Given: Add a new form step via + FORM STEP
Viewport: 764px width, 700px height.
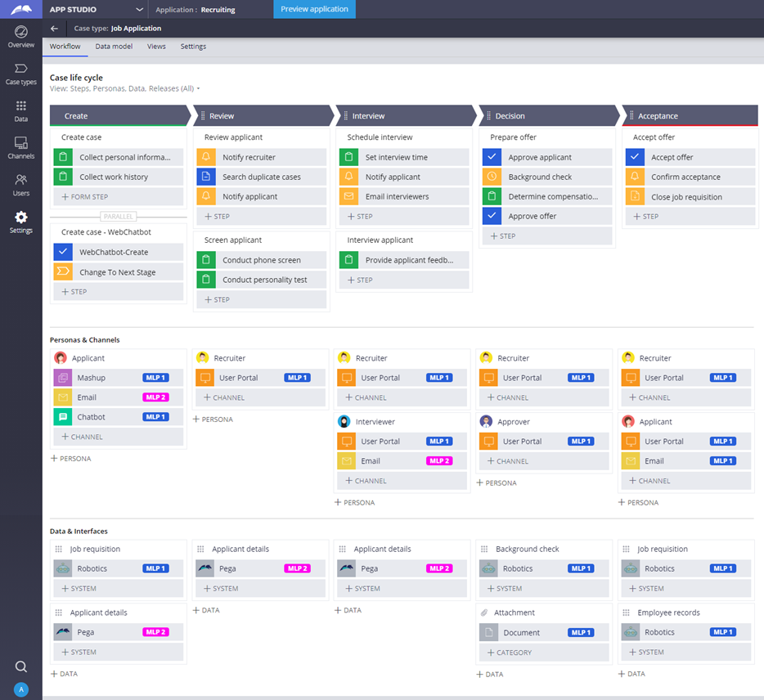Looking at the screenshot, I should (x=119, y=196).
